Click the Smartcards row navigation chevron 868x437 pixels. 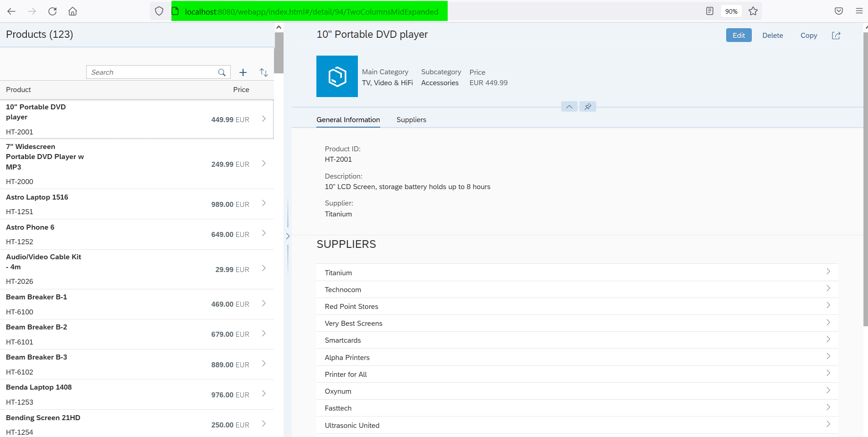[828, 339]
